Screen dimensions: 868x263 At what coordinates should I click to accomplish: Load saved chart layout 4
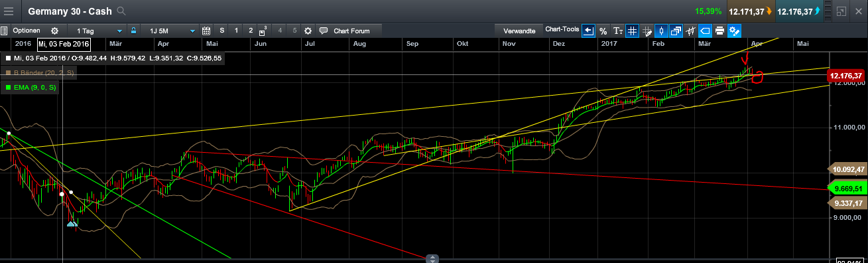coord(280,31)
